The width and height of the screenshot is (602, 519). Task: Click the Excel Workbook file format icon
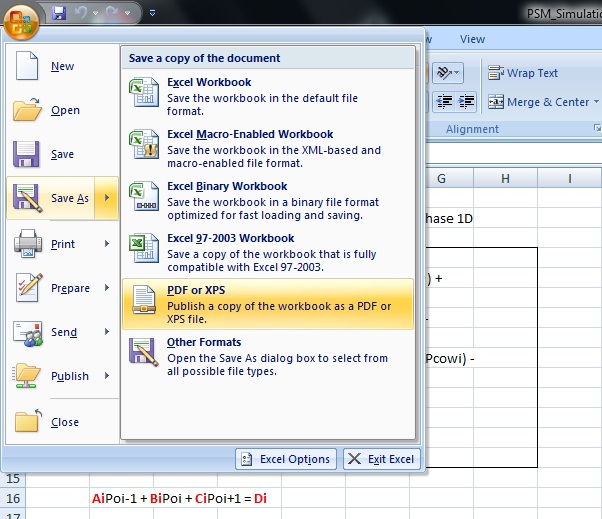144,92
